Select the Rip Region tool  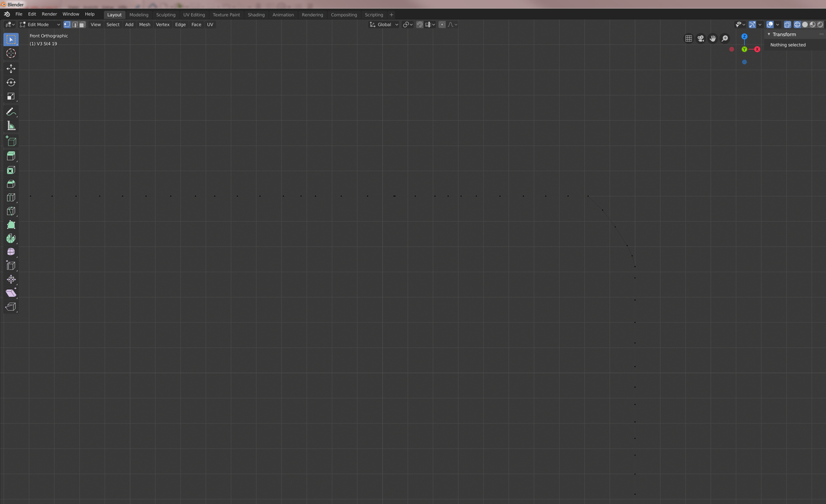11,307
